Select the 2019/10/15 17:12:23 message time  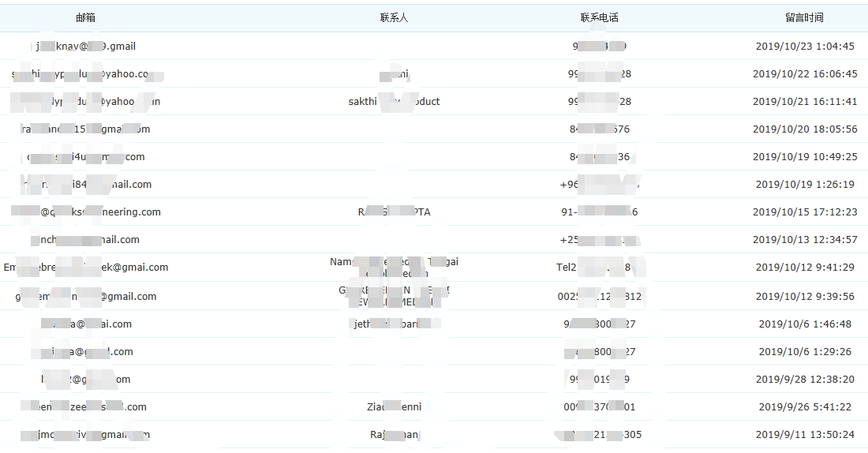click(x=804, y=212)
